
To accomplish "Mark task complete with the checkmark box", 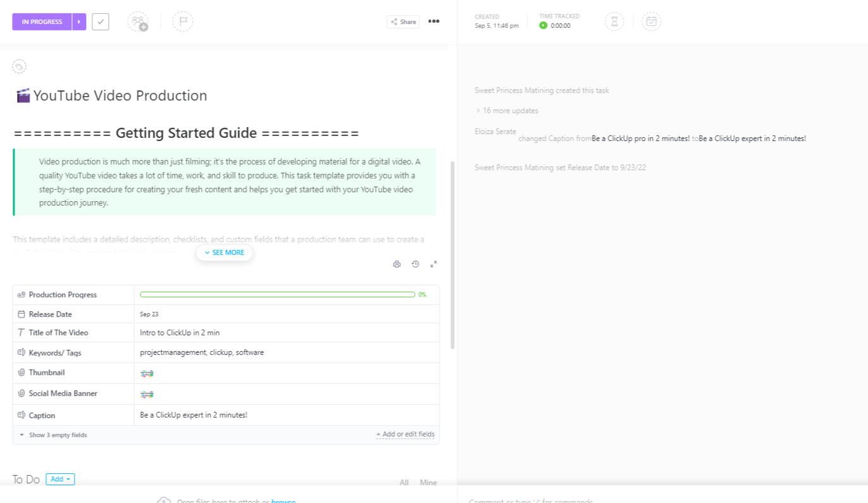I will [x=101, y=22].
